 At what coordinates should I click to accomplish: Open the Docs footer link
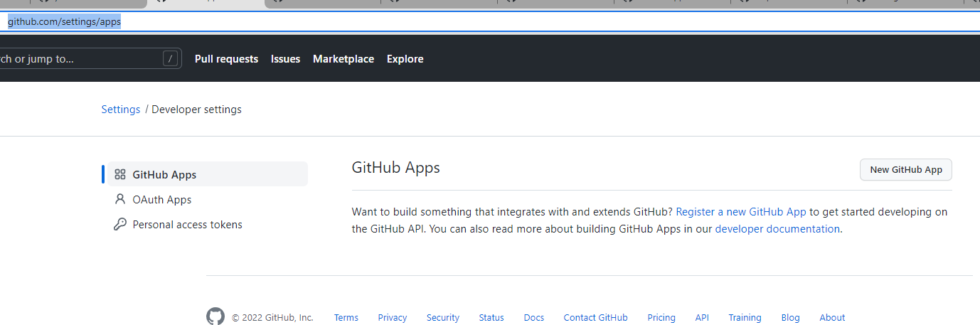pos(534,317)
